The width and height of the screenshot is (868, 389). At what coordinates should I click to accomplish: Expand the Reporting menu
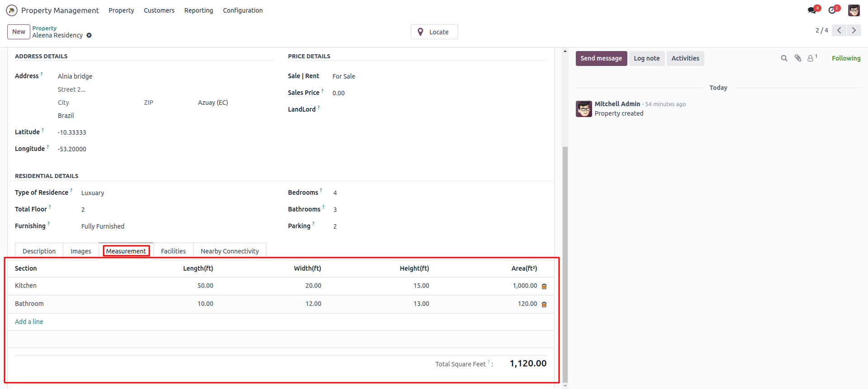click(x=199, y=10)
